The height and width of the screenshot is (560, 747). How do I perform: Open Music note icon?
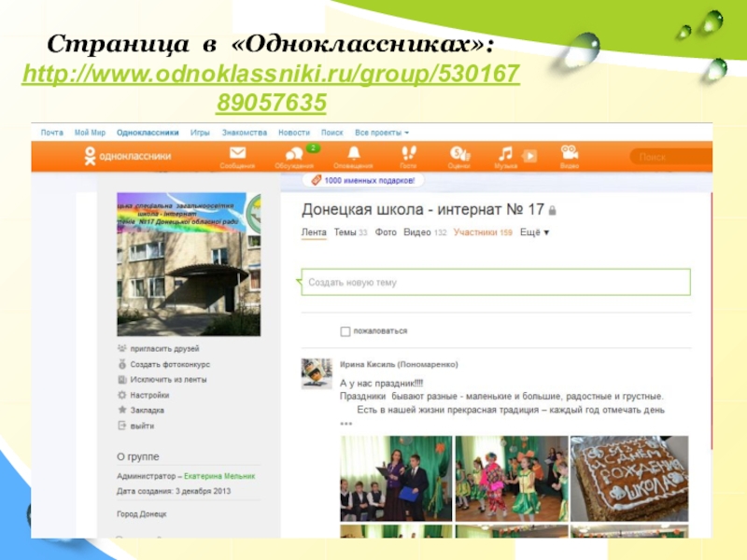(x=505, y=154)
